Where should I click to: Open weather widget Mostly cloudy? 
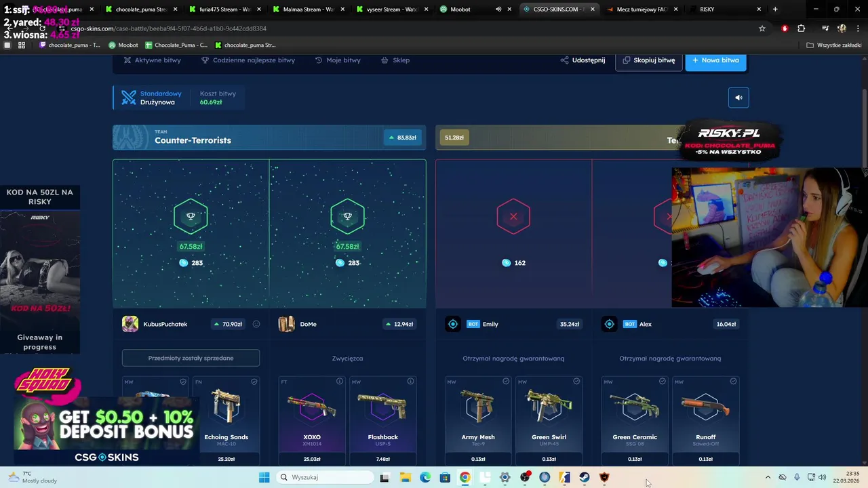(x=33, y=477)
